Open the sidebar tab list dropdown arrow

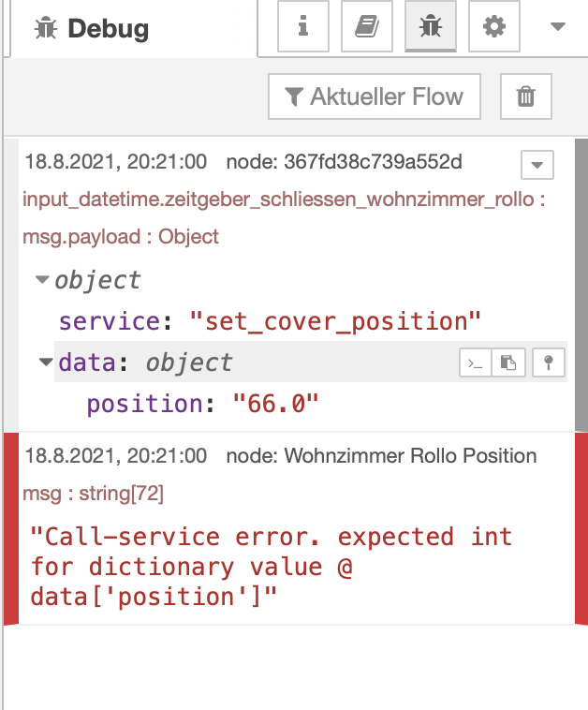pos(558,27)
